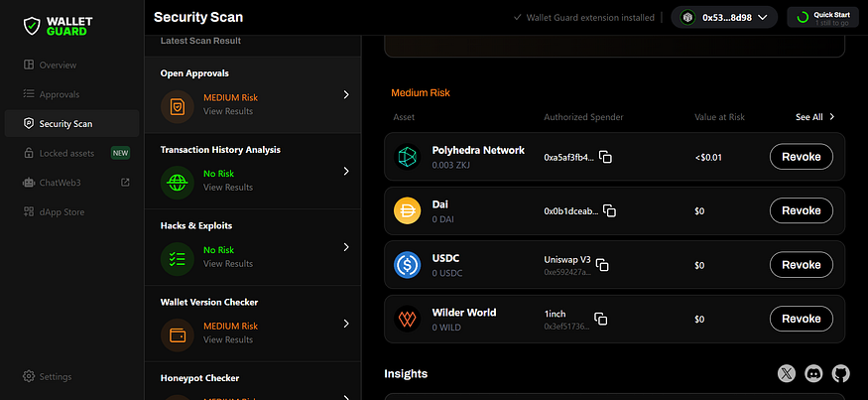The image size is (868, 400).
Task: View Results under Wallet Version Checker
Action: pyautogui.click(x=228, y=339)
